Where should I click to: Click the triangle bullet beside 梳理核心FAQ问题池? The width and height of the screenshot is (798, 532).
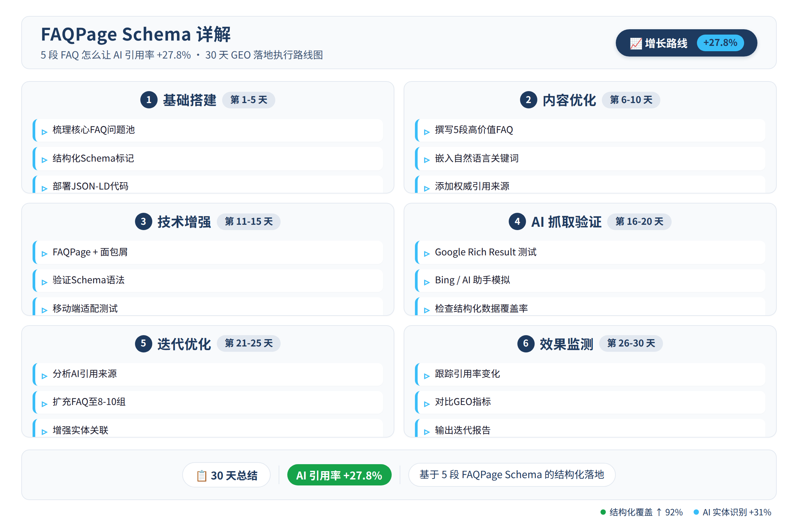click(45, 132)
